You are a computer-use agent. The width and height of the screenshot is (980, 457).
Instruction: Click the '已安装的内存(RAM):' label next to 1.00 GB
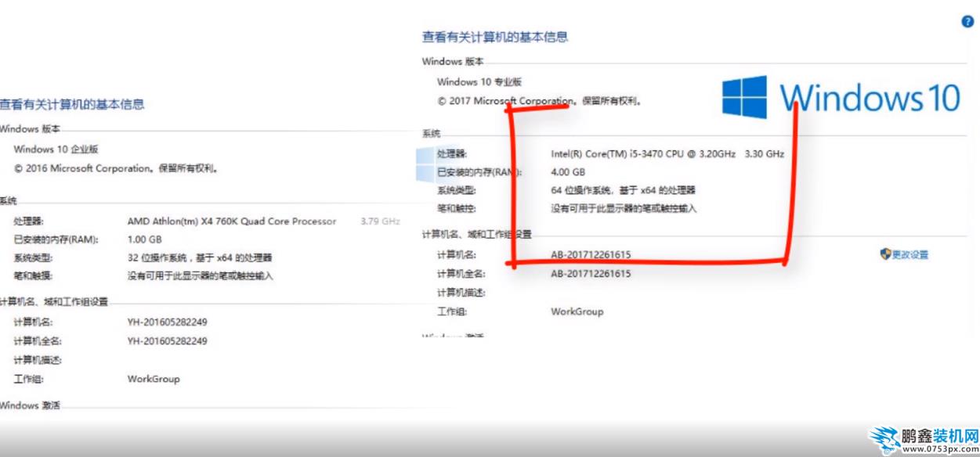(x=56, y=239)
